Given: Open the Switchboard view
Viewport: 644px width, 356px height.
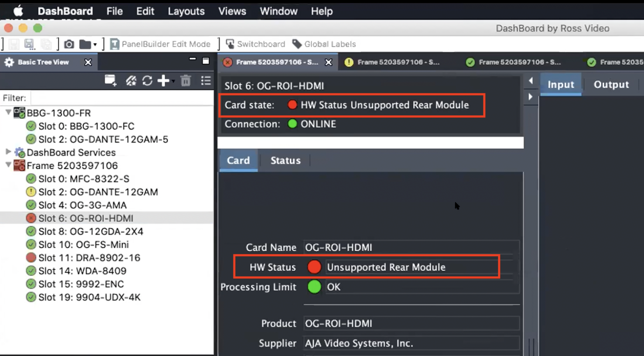Looking at the screenshot, I should 255,44.
